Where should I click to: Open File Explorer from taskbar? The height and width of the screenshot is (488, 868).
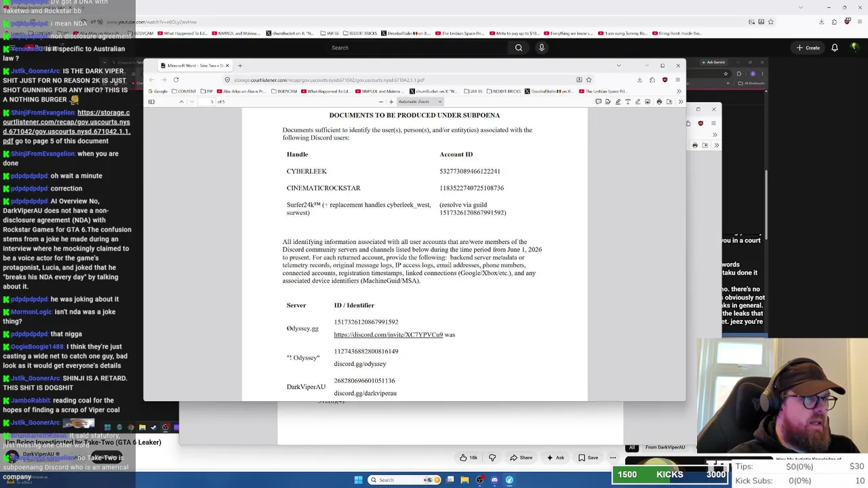465,480
